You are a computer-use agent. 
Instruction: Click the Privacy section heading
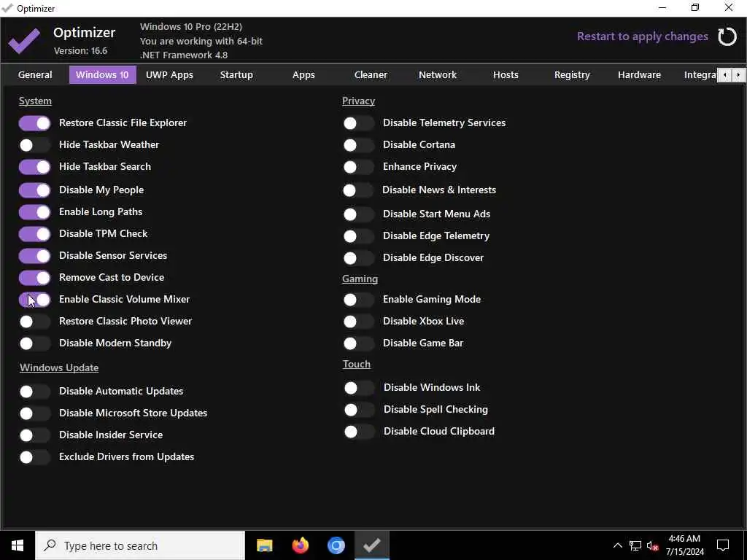pos(358,101)
